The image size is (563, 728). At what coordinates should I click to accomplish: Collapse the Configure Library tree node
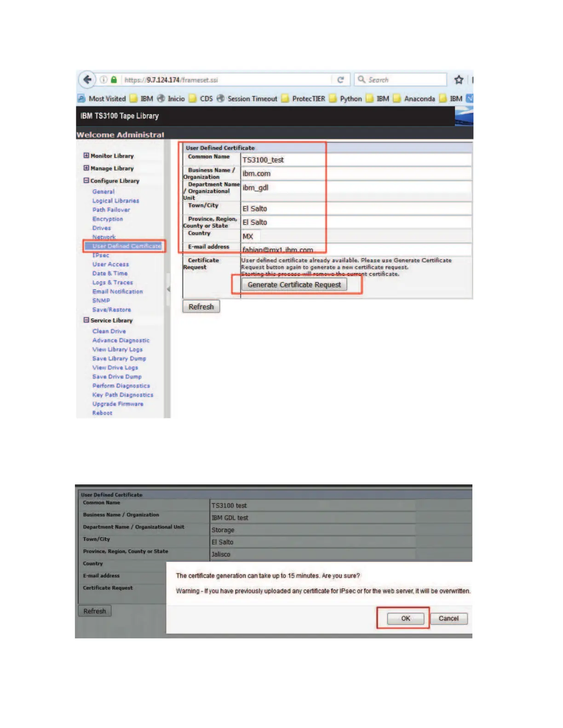point(86,180)
